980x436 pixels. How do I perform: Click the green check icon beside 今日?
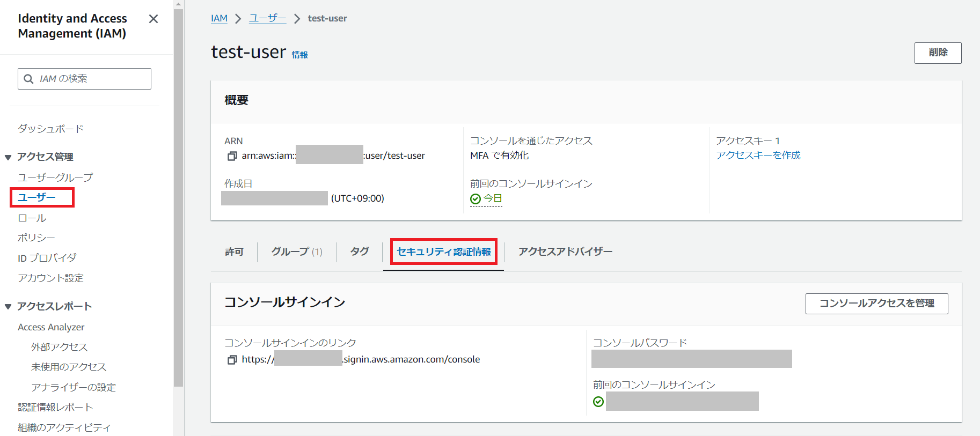pos(475,199)
